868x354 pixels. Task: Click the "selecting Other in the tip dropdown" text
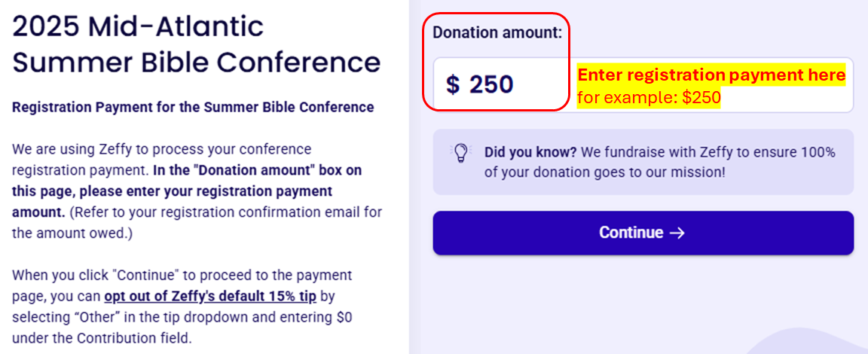click(113, 317)
